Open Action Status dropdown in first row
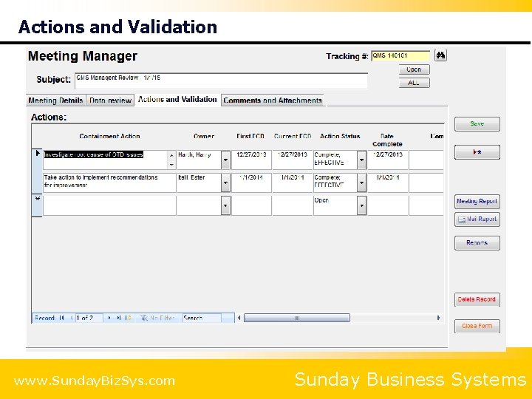 click(361, 160)
